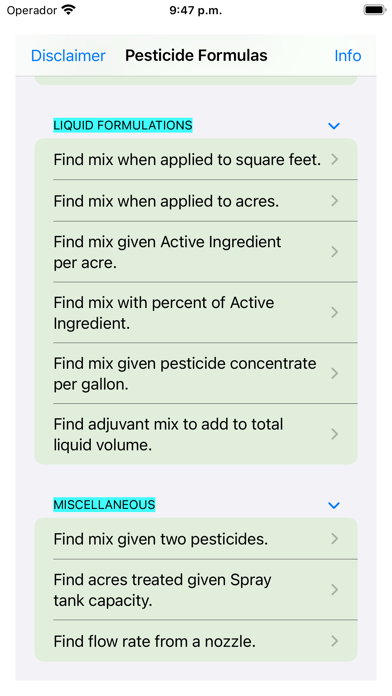
Task: Tap the Wi-Fi icon in the status bar
Action: tap(68, 10)
